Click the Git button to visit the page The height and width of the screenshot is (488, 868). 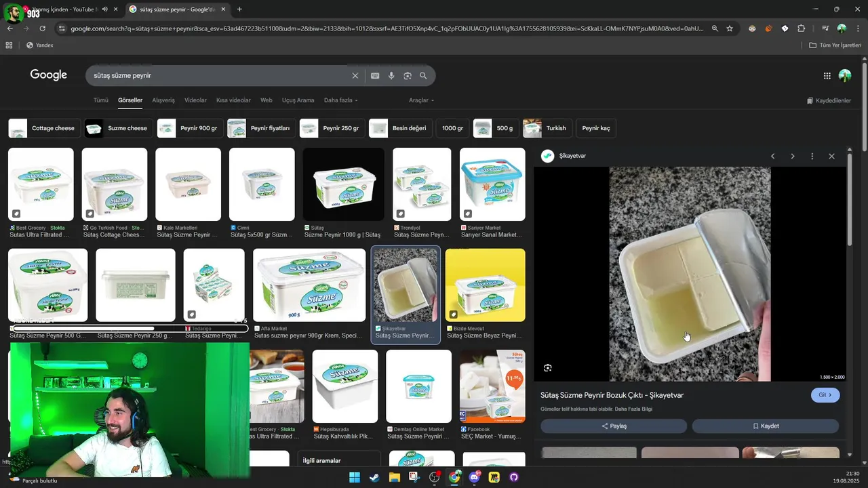click(825, 395)
